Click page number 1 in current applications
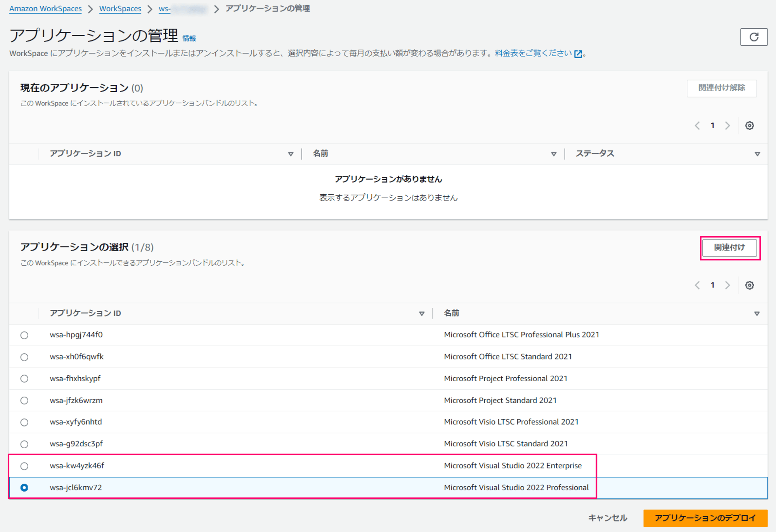 pos(712,126)
